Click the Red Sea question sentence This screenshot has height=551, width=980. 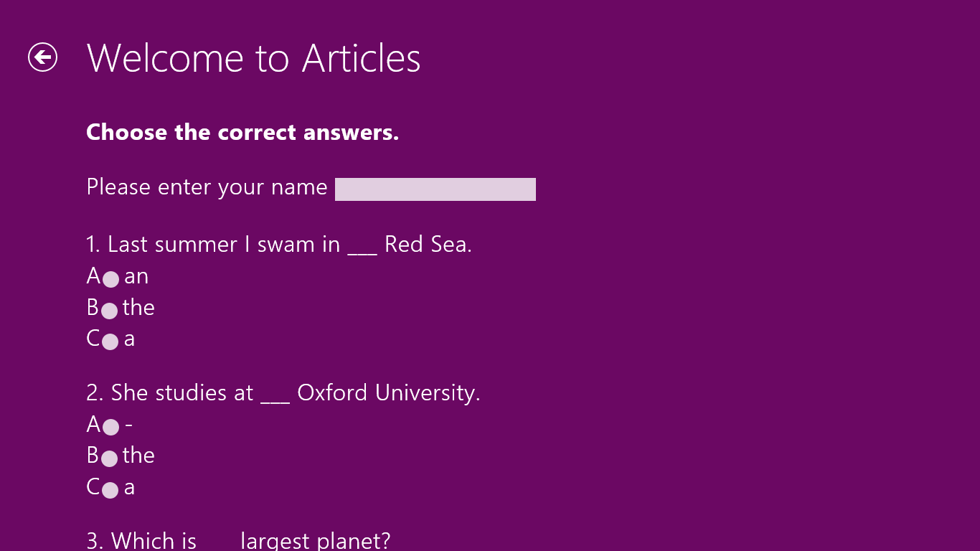click(x=279, y=245)
